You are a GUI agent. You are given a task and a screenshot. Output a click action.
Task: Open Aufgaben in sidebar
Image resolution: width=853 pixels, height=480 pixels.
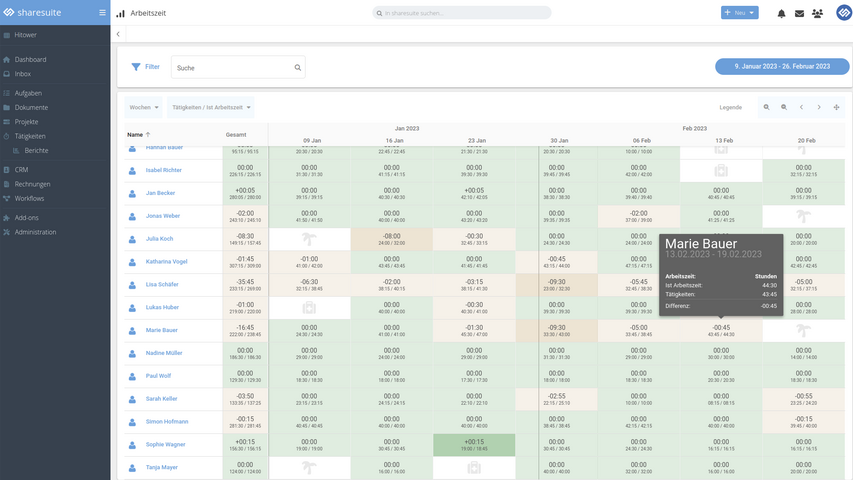[x=28, y=93]
